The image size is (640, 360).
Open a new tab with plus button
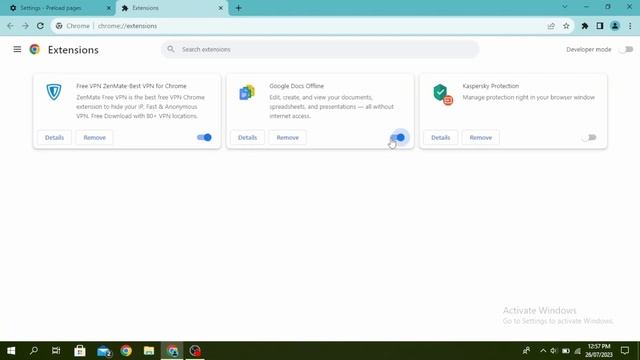[x=238, y=8]
